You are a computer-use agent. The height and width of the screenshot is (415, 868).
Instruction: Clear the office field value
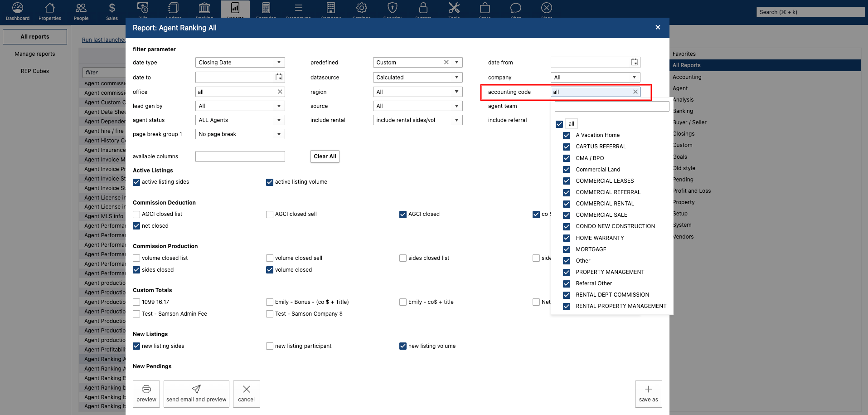280,92
